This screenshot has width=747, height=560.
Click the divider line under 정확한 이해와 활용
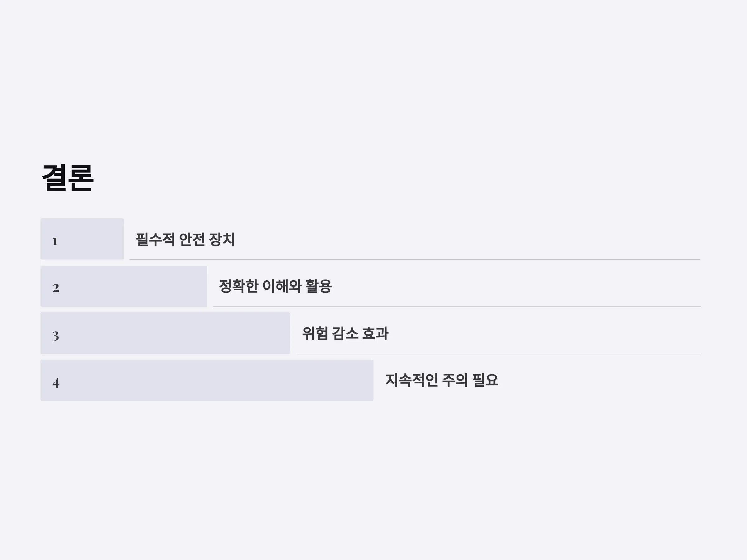(x=457, y=307)
